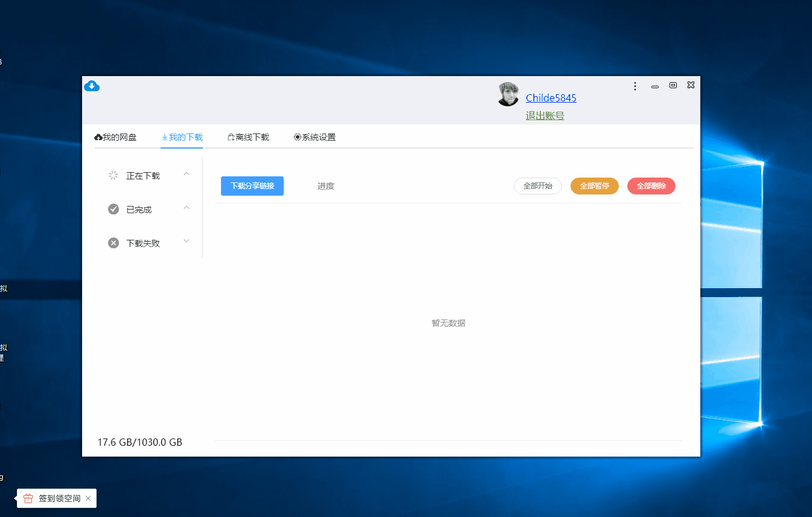Screen dimensions: 812x517
Task: Close the cloud disk window
Action: pyautogui.click(x=691, y=85)
